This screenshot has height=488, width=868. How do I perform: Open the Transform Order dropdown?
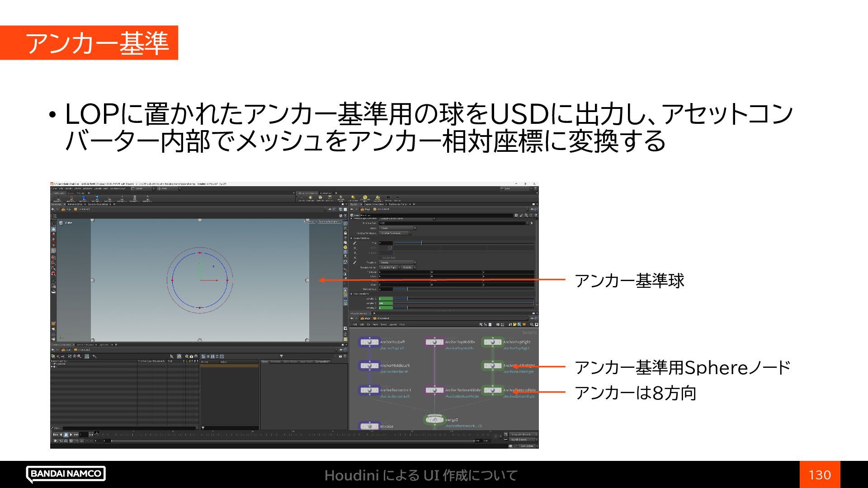pyautogui.click(x=389, y=267)
